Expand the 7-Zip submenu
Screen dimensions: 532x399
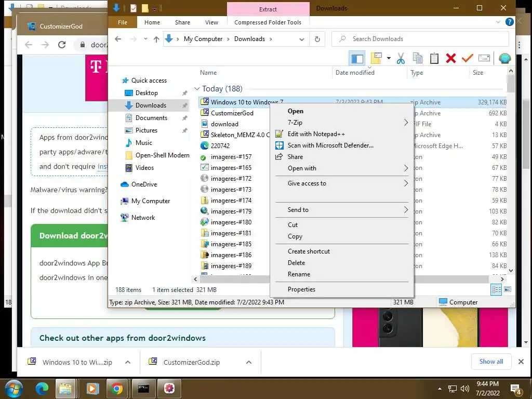(x=342, y=123)
